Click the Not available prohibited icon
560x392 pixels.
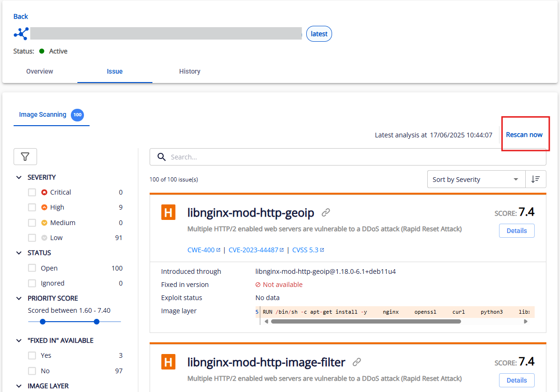tap(258, 285)
